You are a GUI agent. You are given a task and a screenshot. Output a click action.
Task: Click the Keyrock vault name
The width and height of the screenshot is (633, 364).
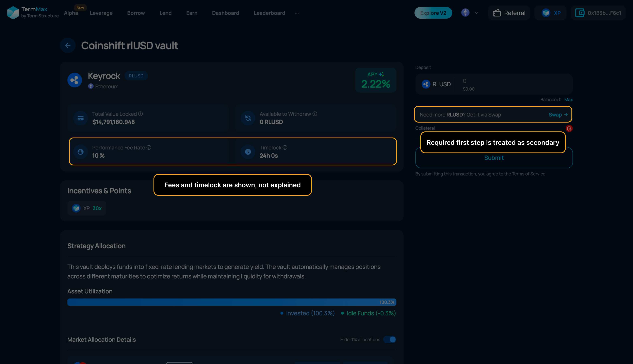pos(104,76)
